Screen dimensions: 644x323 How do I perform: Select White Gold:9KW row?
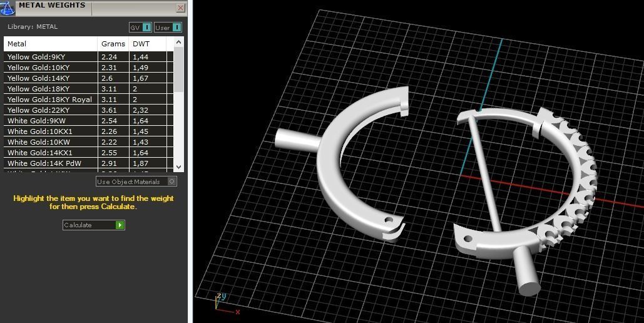88,121
